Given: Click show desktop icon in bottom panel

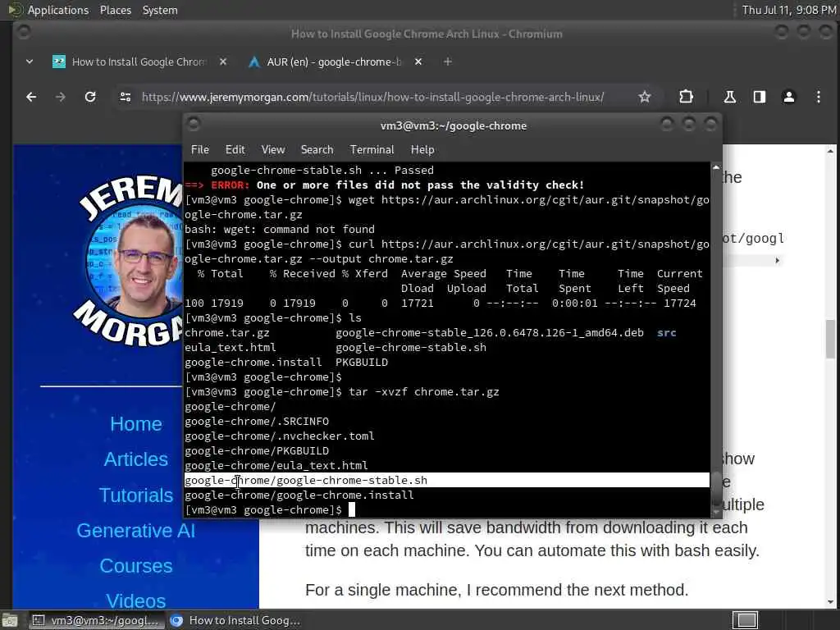Looking at the screenshot, I should pos(9,621).
